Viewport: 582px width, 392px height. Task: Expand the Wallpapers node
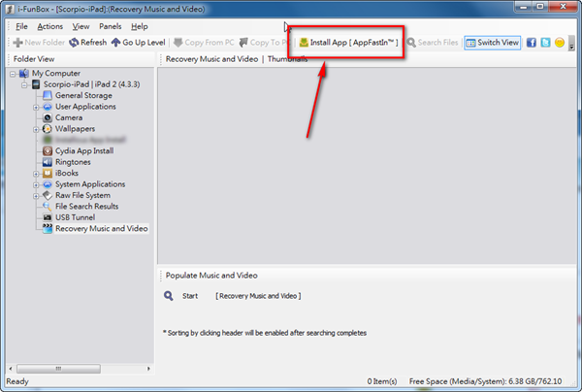coord(36,130)
